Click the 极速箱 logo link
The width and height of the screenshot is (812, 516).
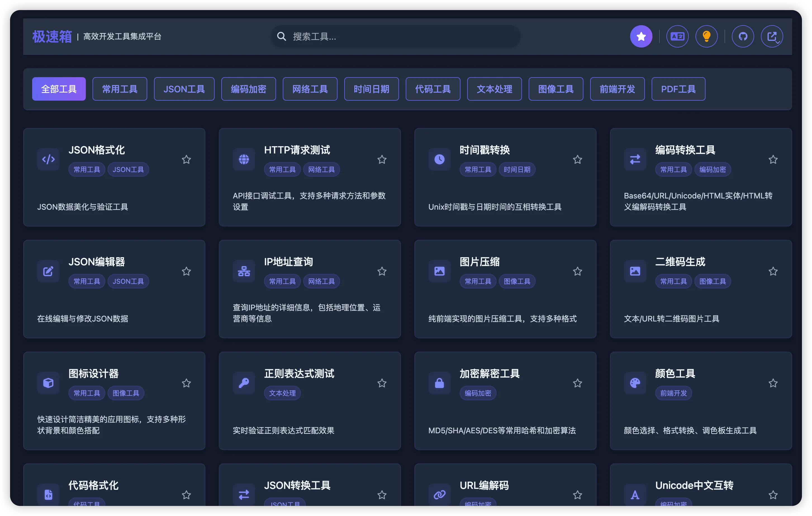tap(52, 36)
